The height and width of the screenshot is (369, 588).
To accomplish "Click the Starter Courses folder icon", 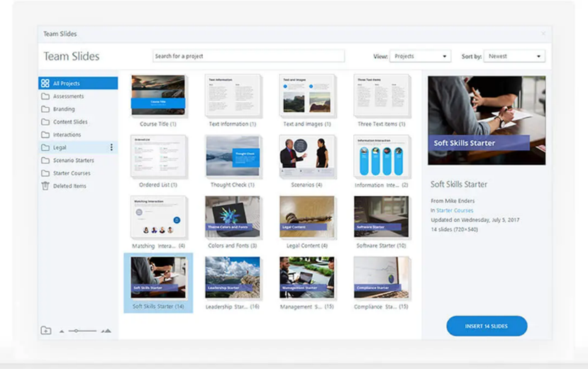I will pos(45,173).
